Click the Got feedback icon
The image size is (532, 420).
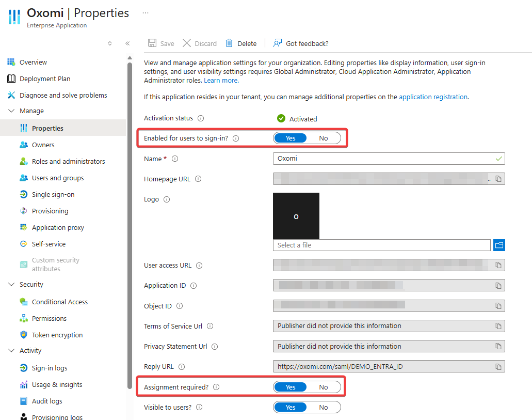coord(278,43)
